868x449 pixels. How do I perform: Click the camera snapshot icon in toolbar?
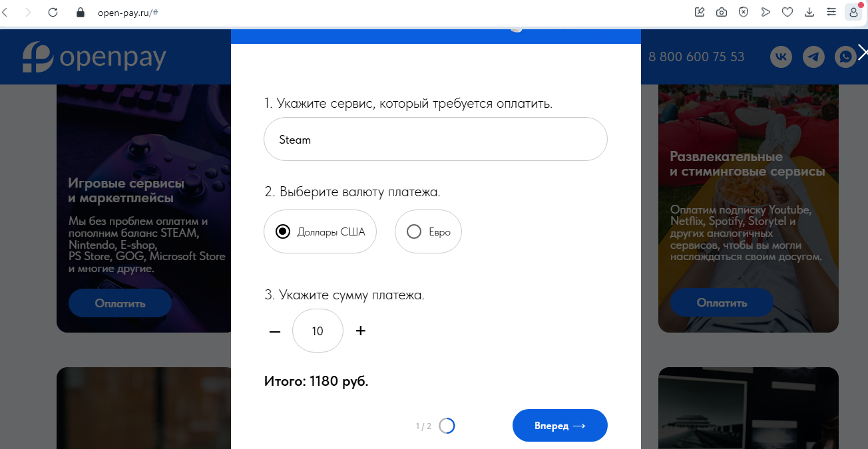(x=722, y=12)
